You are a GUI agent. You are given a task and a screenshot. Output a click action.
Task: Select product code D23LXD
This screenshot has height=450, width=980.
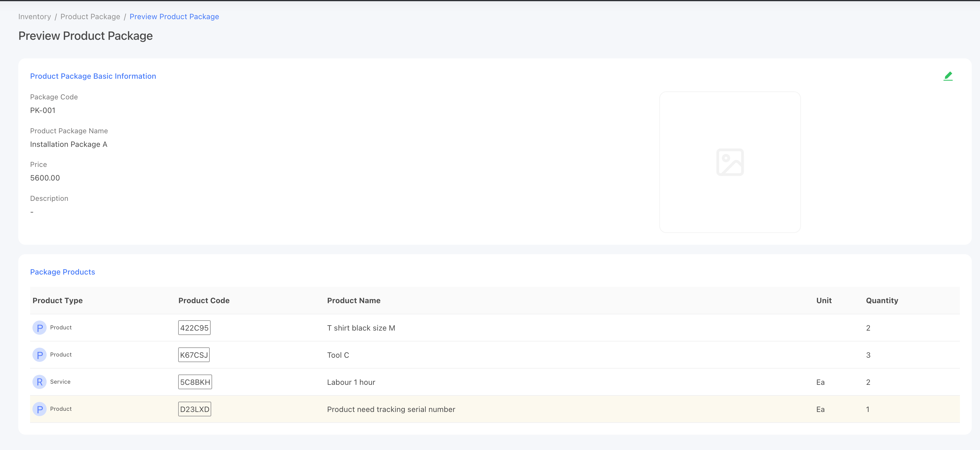tap(195, 409)
